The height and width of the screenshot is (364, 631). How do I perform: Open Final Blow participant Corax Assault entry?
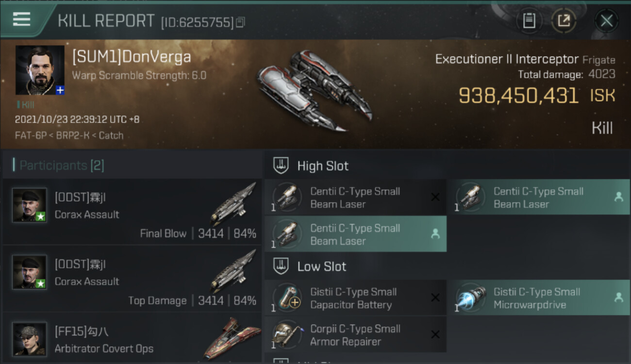click(x=132, y=212)
